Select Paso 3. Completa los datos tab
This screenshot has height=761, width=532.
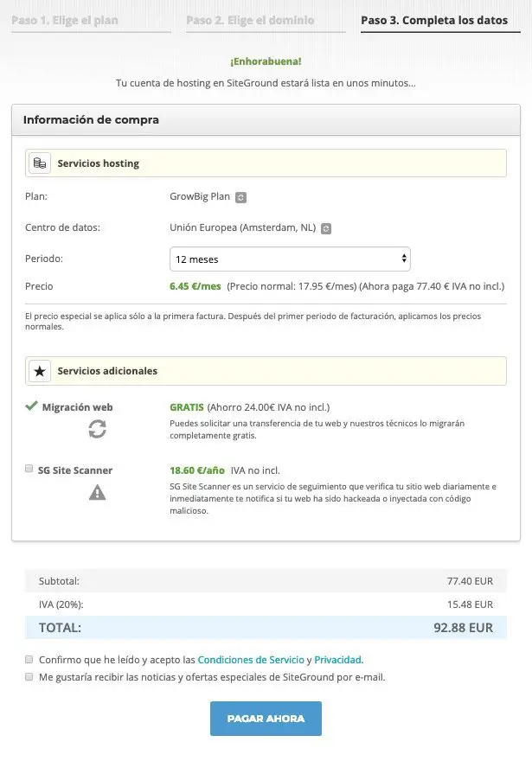(434, 21)
